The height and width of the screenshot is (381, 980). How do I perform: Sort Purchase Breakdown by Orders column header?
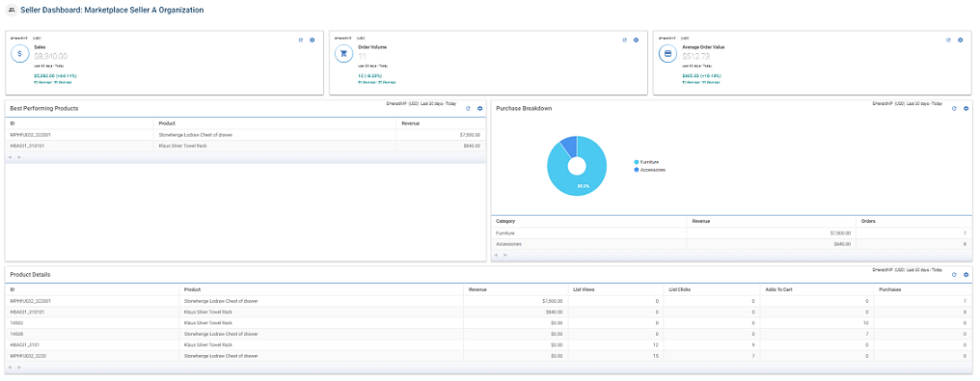point(913,221)
